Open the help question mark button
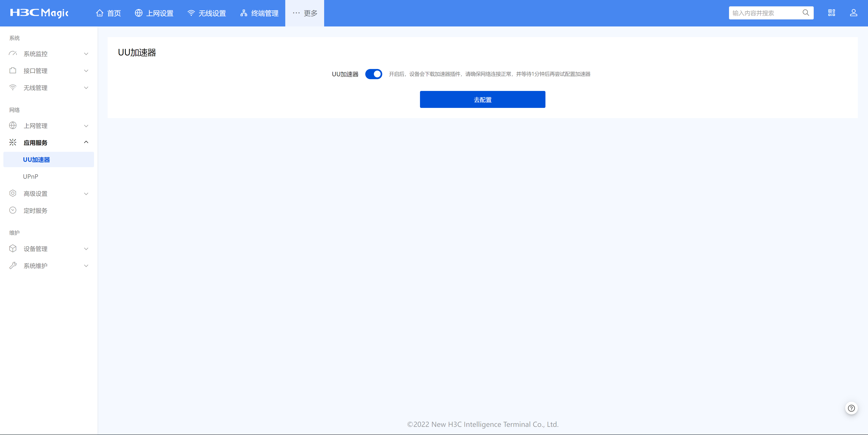Viewport: 868px width, 435px height. click(851, 408)
